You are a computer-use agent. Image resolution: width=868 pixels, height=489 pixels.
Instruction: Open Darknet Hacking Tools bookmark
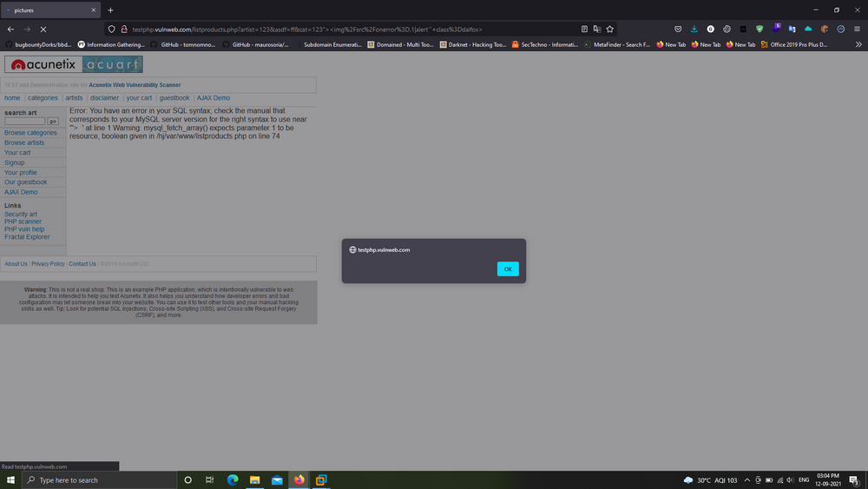tap(473, 44)
